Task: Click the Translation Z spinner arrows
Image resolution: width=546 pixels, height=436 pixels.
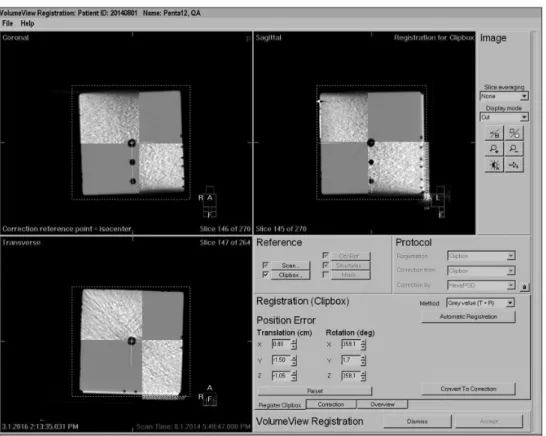Action: click(294, 375)
